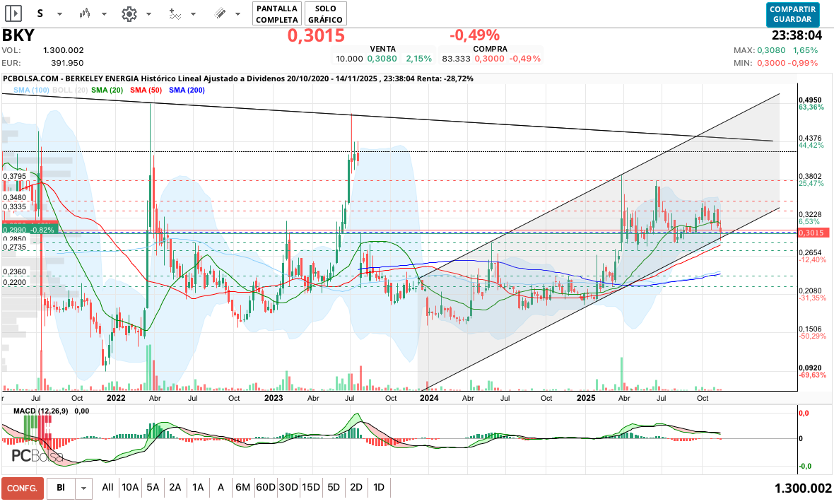Image resolution: width=834 pixels, height=504 pixels.
Task: Click PANTALLA COMPLETA button
Action: coord(277,13)
